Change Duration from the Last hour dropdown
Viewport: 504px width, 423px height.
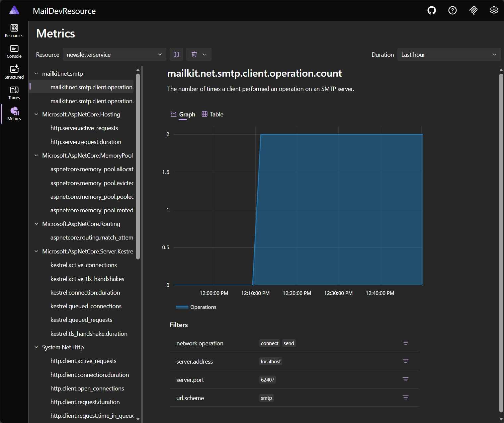448,54
